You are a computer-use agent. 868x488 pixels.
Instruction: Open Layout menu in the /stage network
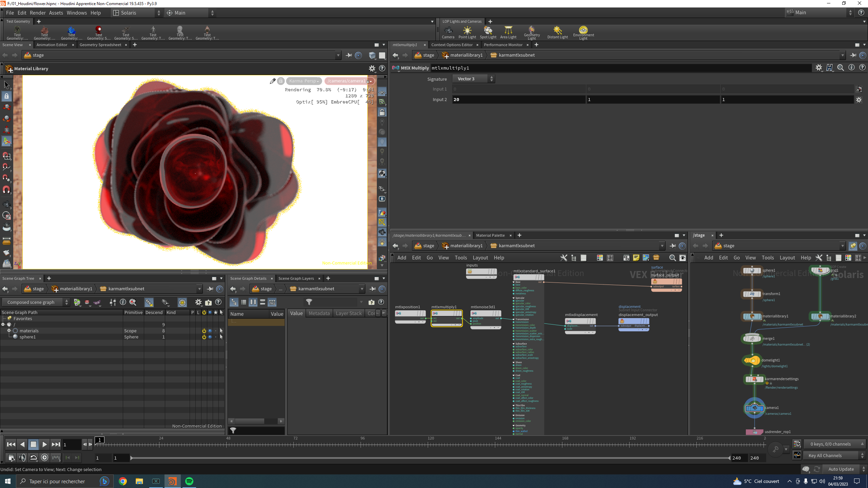tap(787, 258)
